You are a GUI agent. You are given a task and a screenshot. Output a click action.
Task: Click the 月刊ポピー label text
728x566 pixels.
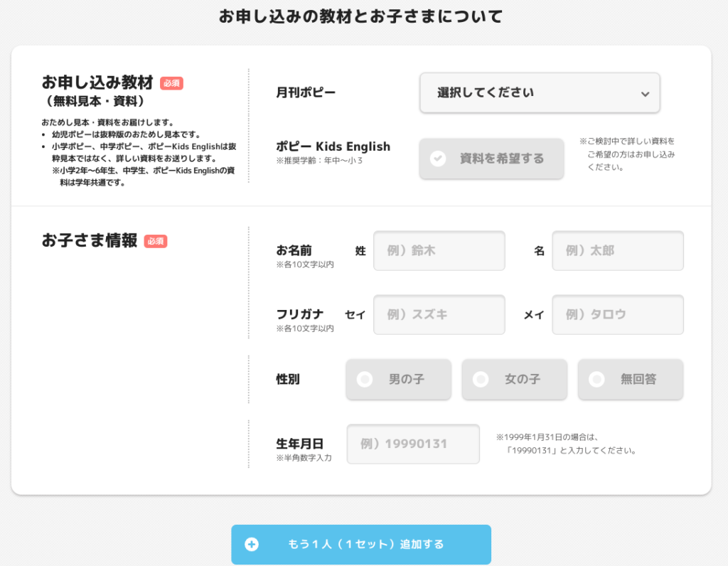306,92
